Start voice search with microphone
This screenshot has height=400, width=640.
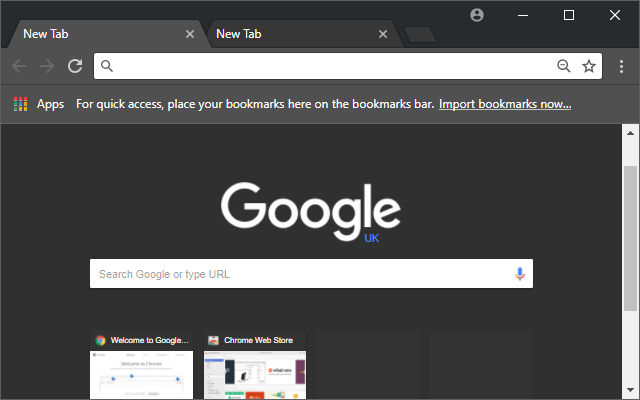pyautogui.click(x=520, y=274)
